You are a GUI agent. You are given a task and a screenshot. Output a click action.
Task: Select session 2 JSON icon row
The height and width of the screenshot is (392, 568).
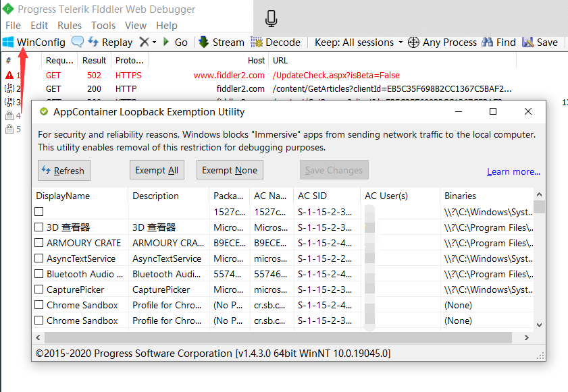click(9, 88)
